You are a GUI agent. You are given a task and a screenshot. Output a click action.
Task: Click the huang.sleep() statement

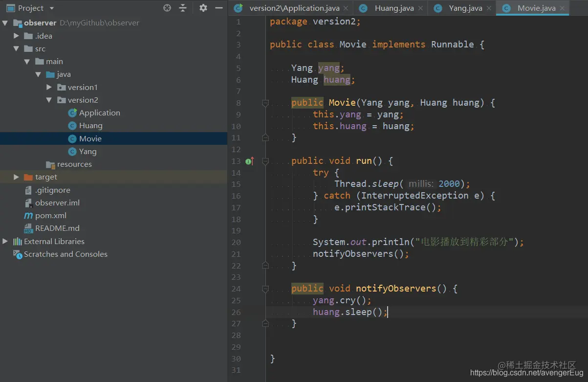pos(350,312)
